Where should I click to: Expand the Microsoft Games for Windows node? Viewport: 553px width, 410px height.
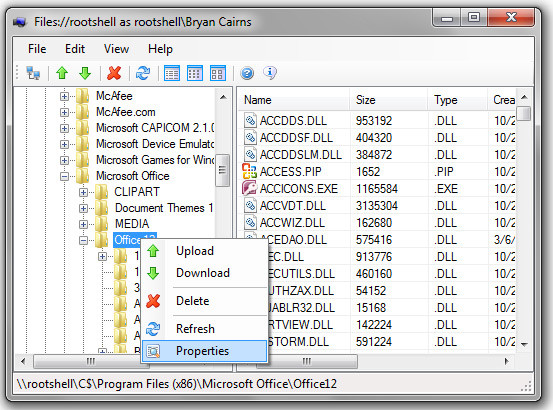64,160
